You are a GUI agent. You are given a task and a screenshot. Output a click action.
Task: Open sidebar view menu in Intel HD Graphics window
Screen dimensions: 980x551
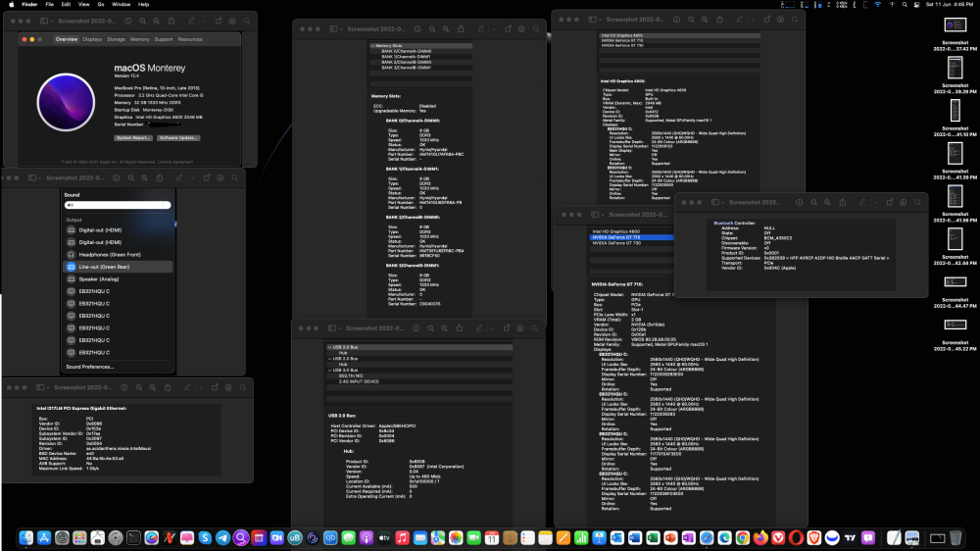coord(595,20)
